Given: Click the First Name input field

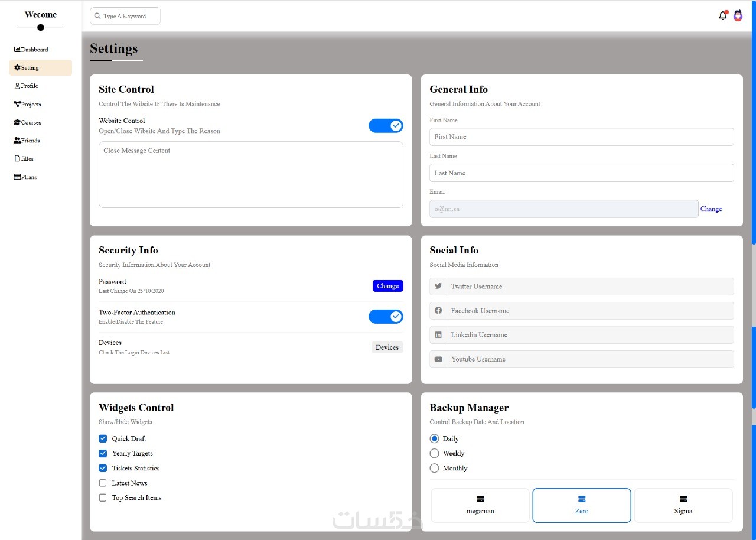Looking at the screenshot, I should click(582, 137).
